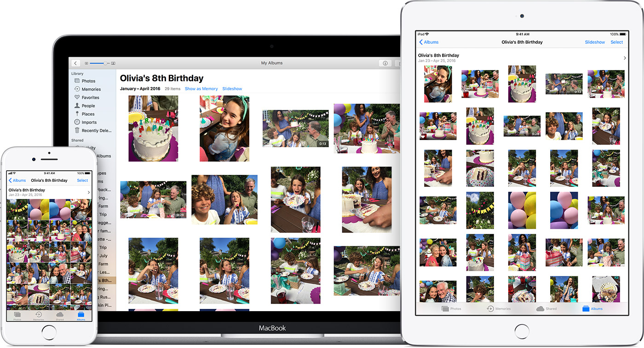644x348 pixels.
Task: Switch to Memories tab on iPad
Action: pos(499,309)
